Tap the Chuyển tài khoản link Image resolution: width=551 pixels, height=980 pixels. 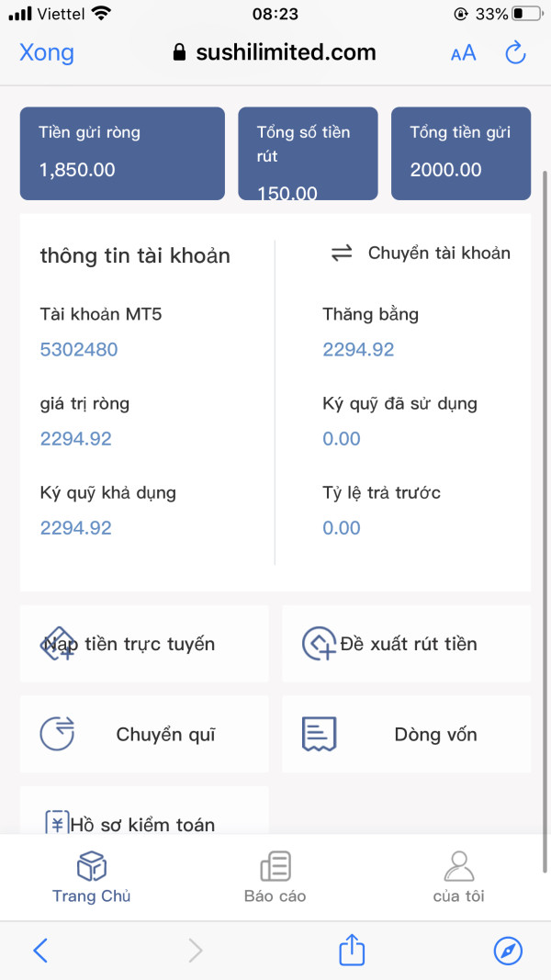click(x=439, y=253)
